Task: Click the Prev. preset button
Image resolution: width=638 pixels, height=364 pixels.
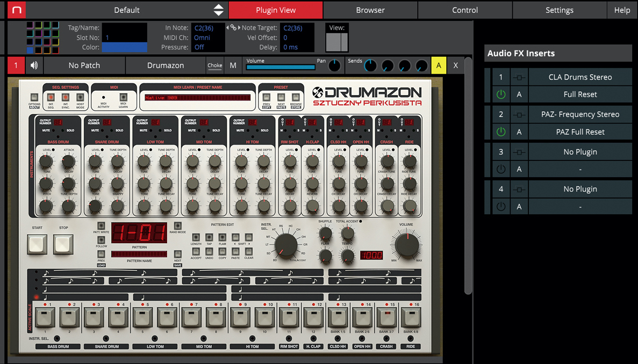Action: click(x=266, y=98)
